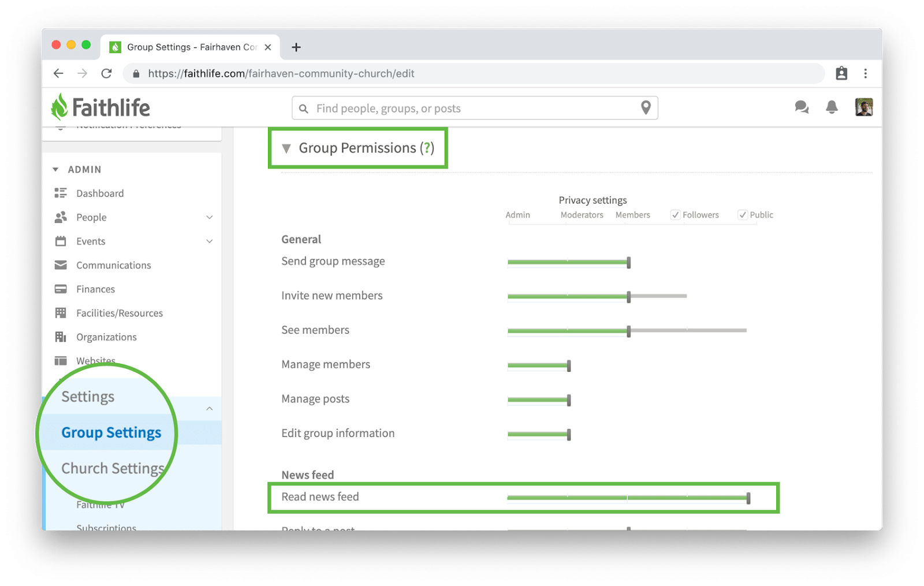Click the Read news feed slider handle
This screenshot has height=586, width=924.
coord(748,498)
